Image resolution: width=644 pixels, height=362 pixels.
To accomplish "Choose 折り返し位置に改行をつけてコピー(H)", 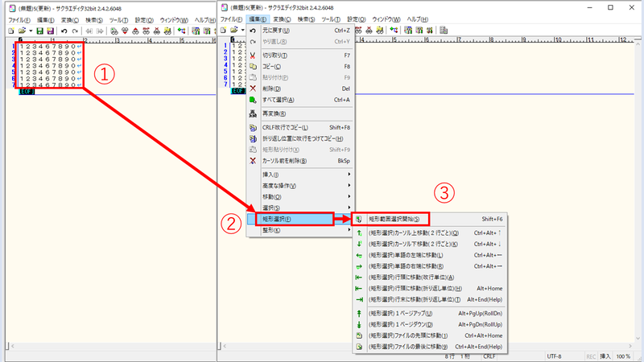I will pyautogui.click(x=299, y=138).
